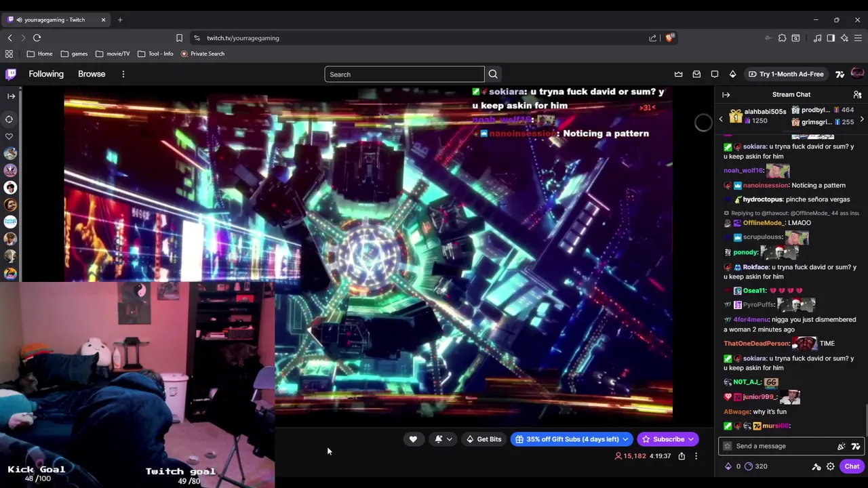Open the movie/TV bookmarks folder
Viewport: 868px width, 488px height.
click(x=113, y=54)
